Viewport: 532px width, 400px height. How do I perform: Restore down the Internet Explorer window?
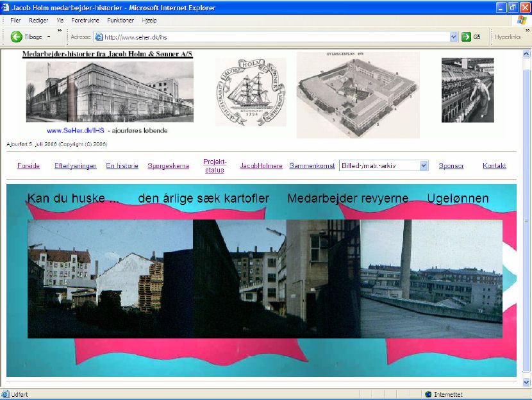pos(513,7)
